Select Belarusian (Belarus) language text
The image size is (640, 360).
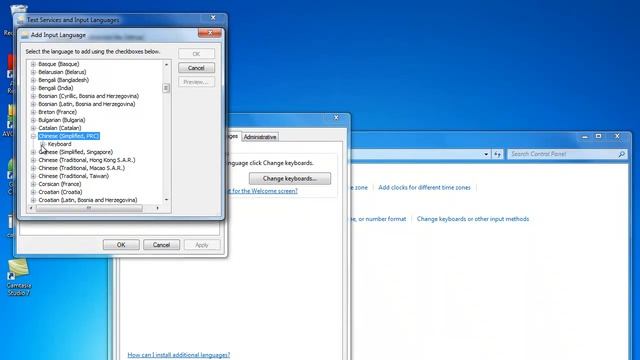click(x=62, y=72)
